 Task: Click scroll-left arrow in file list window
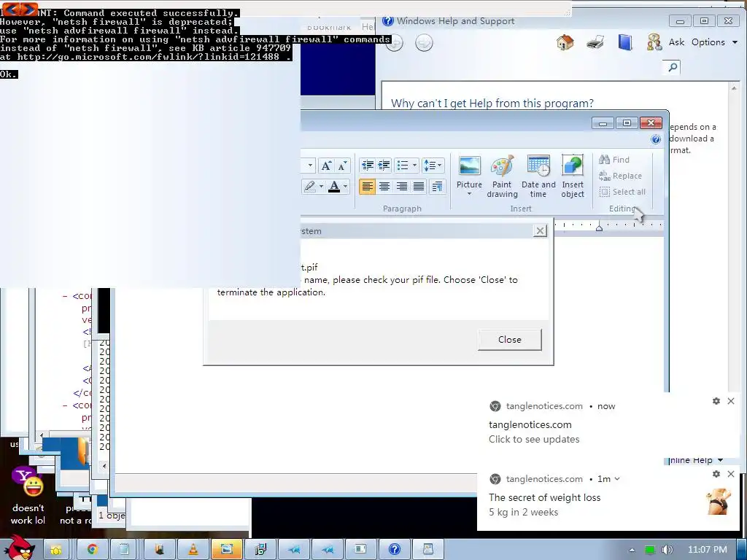104,466
